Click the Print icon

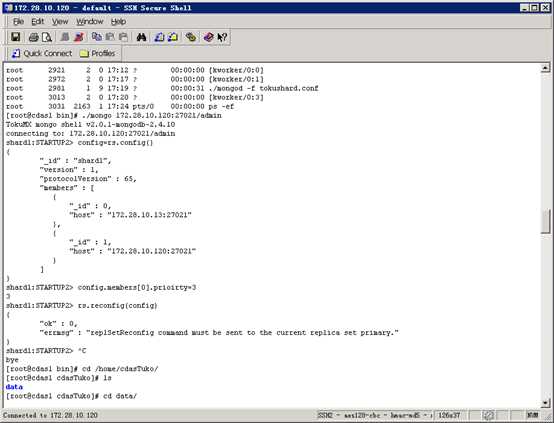click(x=34, y=37)
